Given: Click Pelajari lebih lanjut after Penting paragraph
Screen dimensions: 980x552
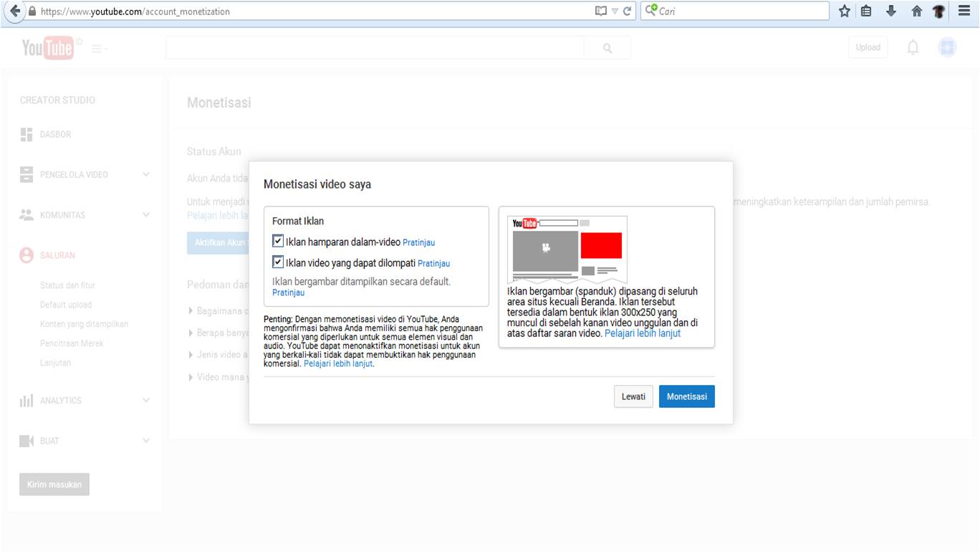Looking at the screenshot, I should [338, 363].
